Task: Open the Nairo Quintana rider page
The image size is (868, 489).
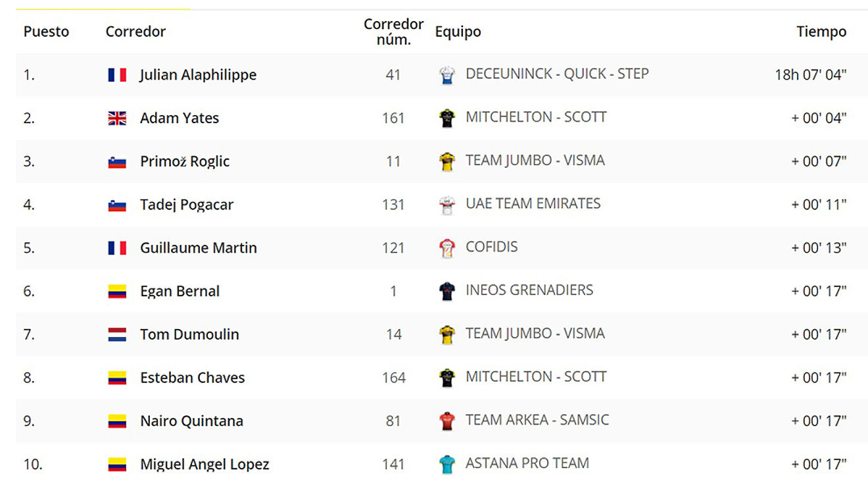Action: pyautogui.click(x=191, y=421)
